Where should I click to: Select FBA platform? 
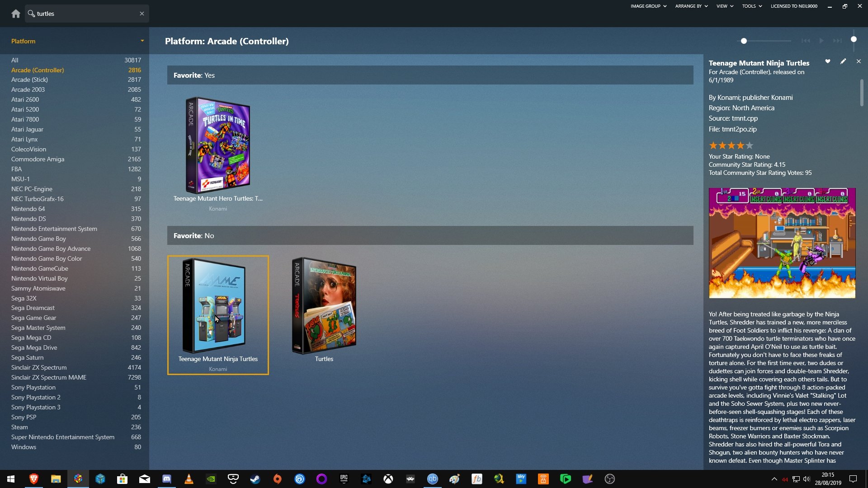(76, 169)
